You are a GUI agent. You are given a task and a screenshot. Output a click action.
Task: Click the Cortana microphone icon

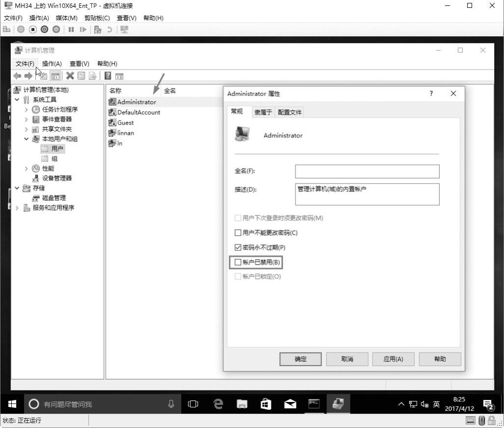click(171, 404)
